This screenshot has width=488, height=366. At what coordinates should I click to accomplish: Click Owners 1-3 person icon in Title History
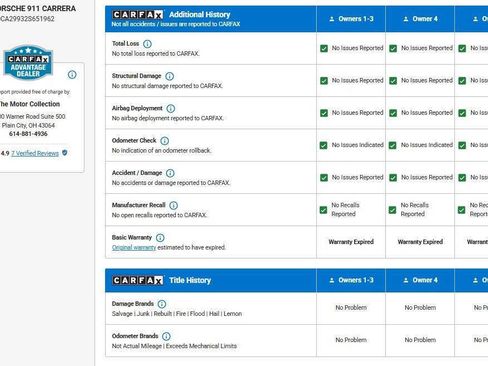332,280
